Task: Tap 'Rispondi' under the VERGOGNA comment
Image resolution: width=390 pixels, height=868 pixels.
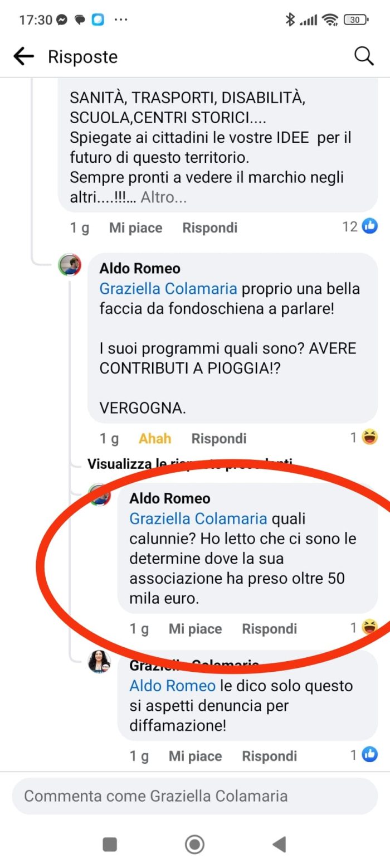Action: coord(219,438)
